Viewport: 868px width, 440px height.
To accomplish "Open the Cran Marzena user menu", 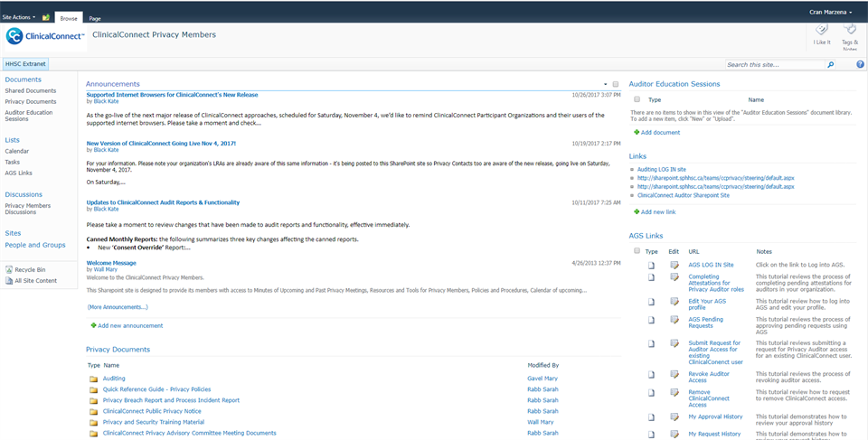I will click(x=830, y=12).
